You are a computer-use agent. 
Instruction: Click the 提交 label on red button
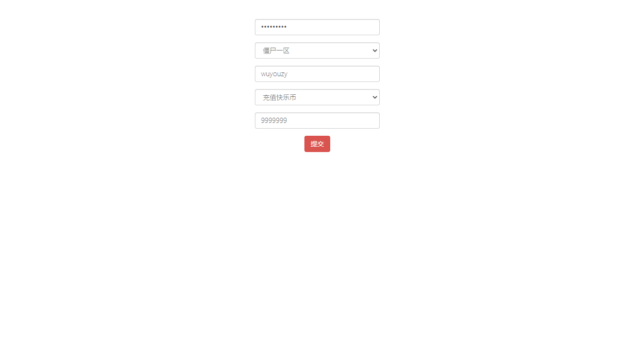pos(317,144)
